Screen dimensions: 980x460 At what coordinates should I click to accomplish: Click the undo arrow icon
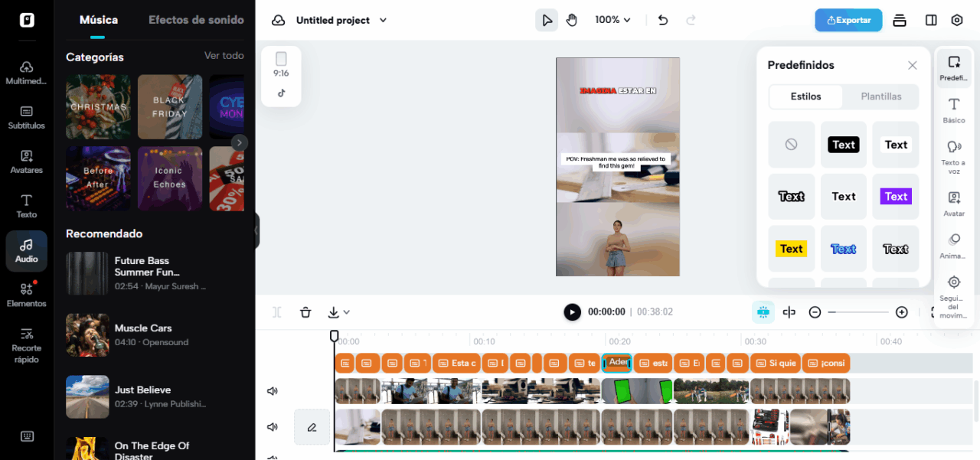coord(663,20)
